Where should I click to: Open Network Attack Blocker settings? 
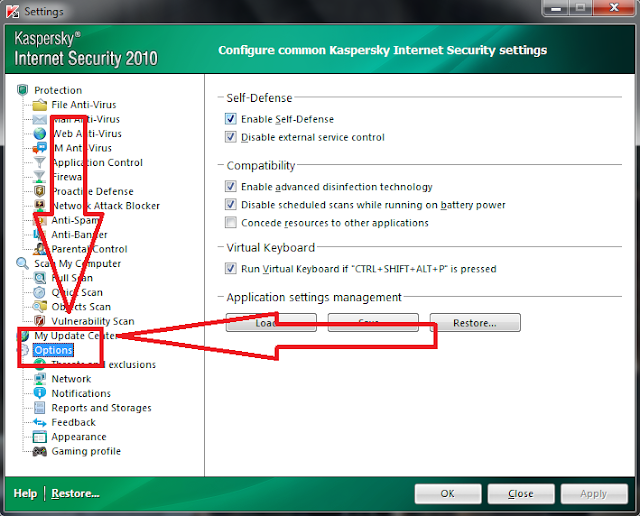click(x=107, y=206)
